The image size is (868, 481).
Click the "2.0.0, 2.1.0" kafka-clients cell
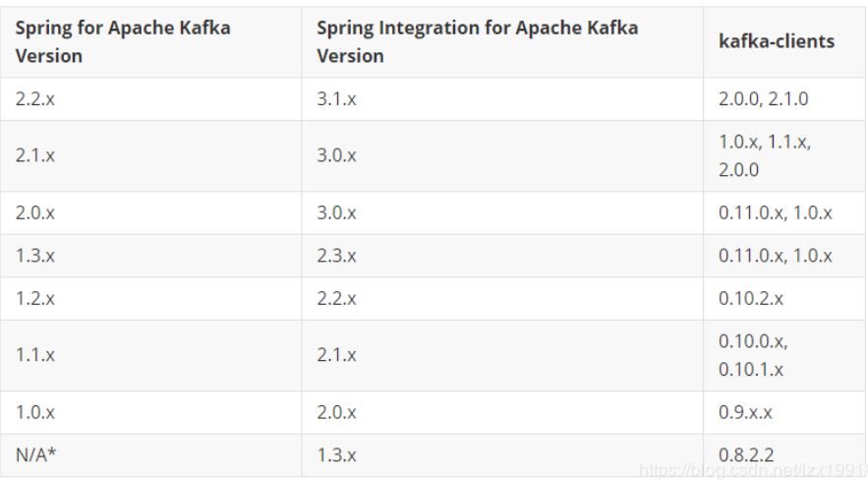click(x=763, y=99)
